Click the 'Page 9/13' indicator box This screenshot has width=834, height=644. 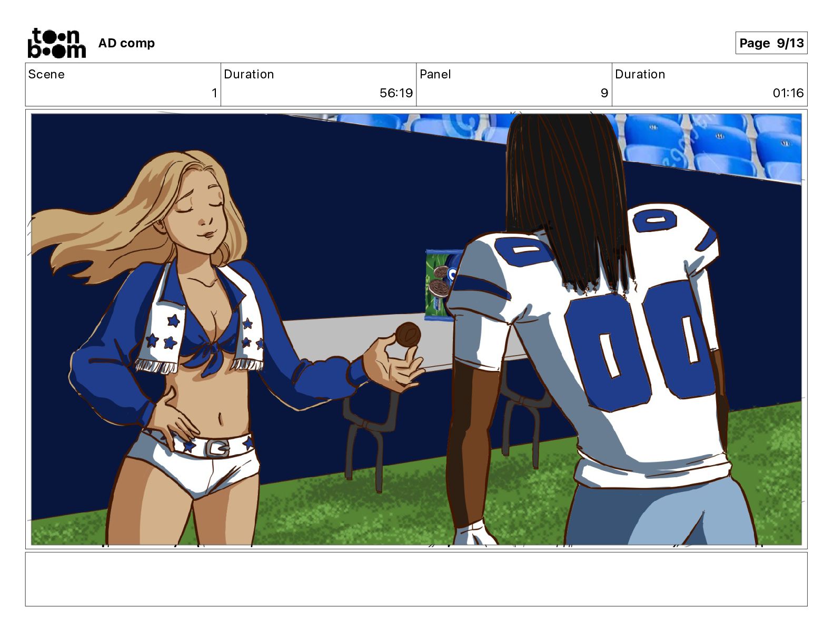coord(771,43)
